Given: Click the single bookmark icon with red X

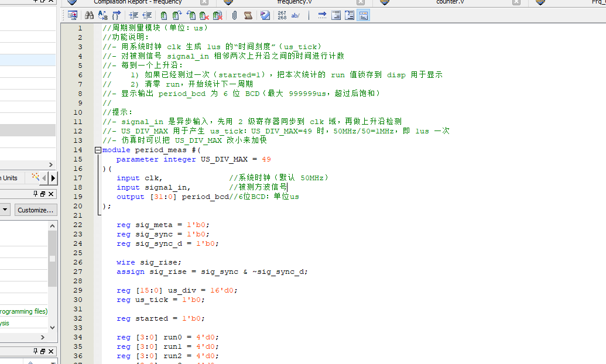Looking at the screenshot, I should pyautogui.click(x=204, y=15).
